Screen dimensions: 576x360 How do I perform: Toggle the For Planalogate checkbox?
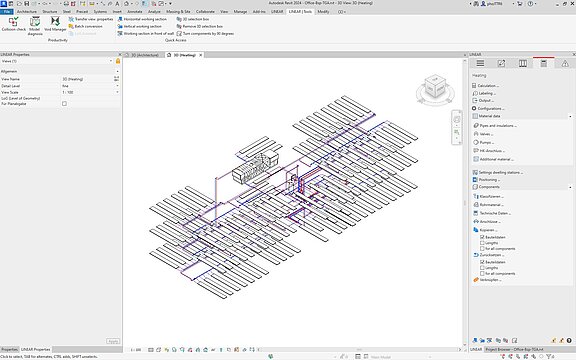coord(64,104)
